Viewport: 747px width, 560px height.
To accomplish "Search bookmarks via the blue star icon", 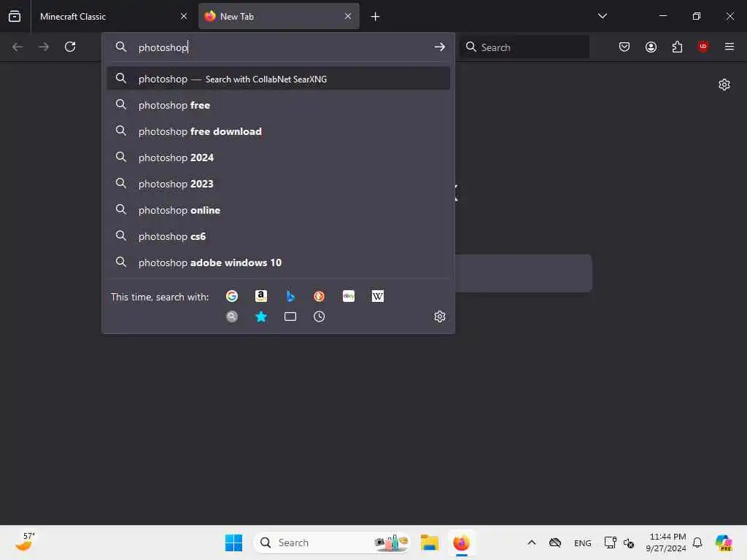I will [x=261, y=316].
